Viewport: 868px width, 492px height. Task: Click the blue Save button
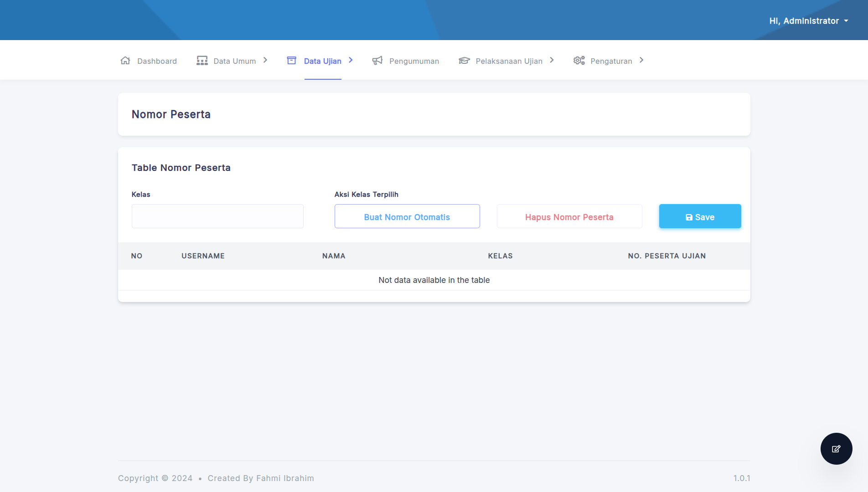point(700,217)
